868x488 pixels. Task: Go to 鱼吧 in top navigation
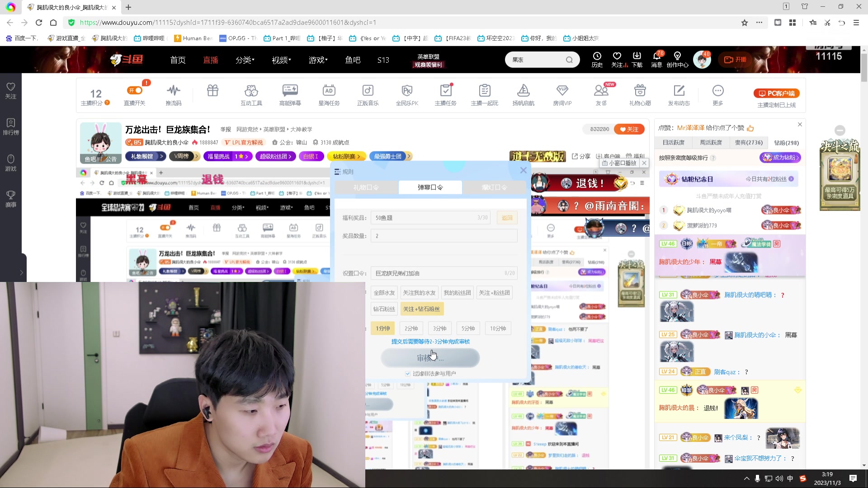click(x=353, y=60)
